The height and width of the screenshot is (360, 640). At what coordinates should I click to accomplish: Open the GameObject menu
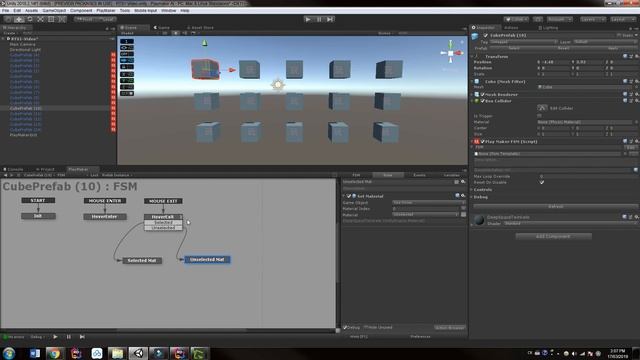[54, 10]
